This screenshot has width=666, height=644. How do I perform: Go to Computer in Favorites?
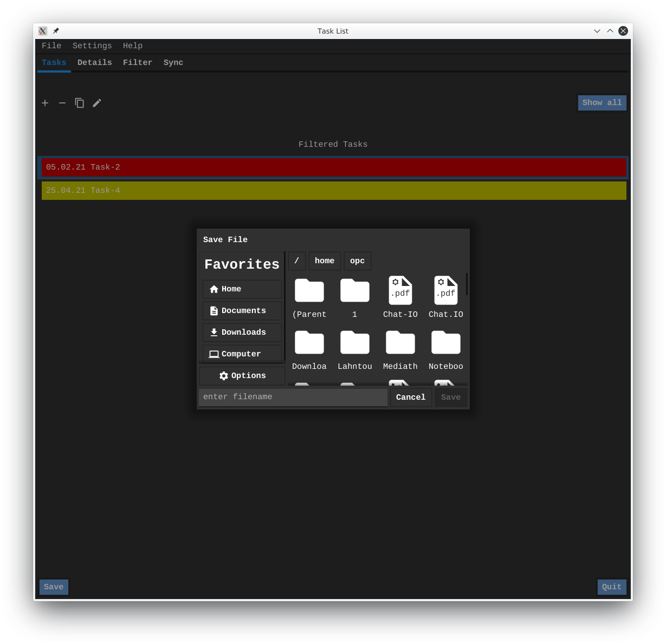(242, 354)
